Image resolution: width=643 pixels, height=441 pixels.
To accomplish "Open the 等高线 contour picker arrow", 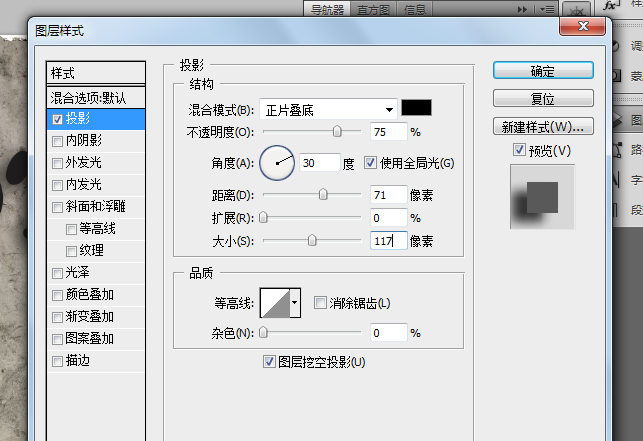I will coord(295,303).
